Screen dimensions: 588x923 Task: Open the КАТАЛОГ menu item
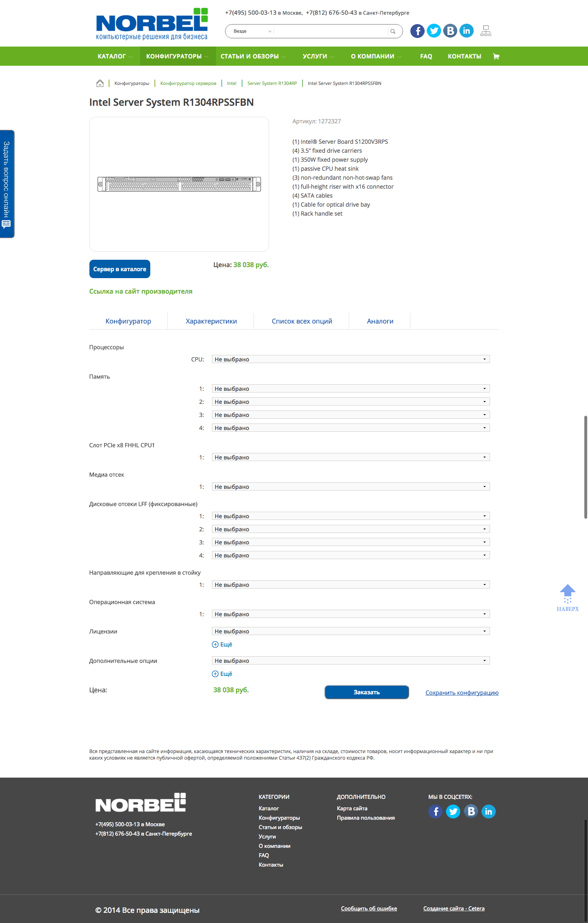coord(112,56)
